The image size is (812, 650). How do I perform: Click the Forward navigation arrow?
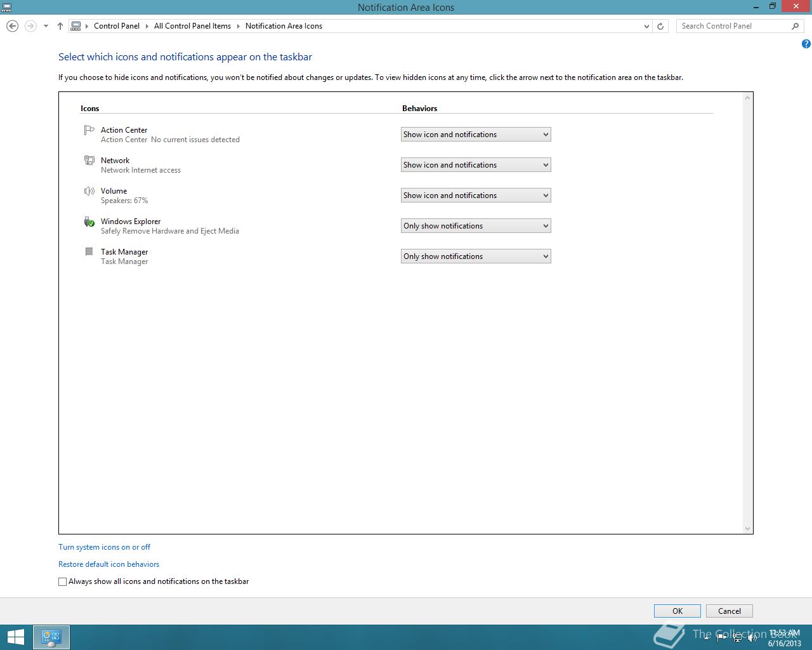pyautogui.click(x=30, y=26)
